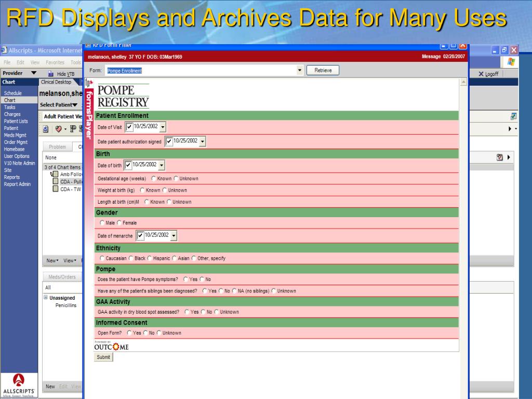Select Unknown for Weight at birth

[x=165, y=190]
